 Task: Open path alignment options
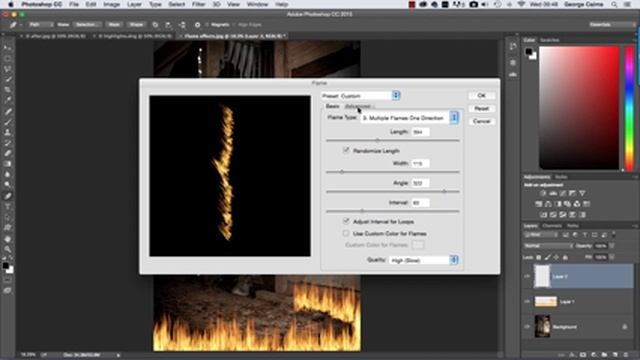click(168, 25)
